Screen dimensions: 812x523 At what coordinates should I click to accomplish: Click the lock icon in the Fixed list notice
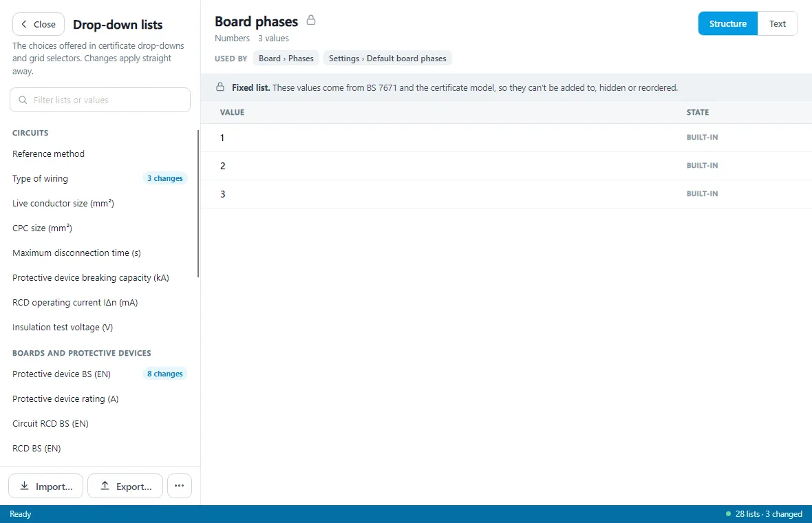tap(220, 87)
